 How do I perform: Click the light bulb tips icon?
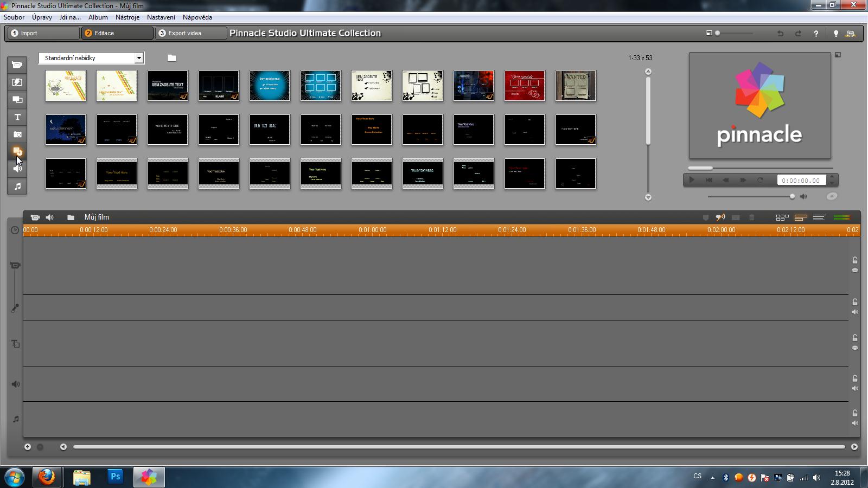(x=835, y=33)
